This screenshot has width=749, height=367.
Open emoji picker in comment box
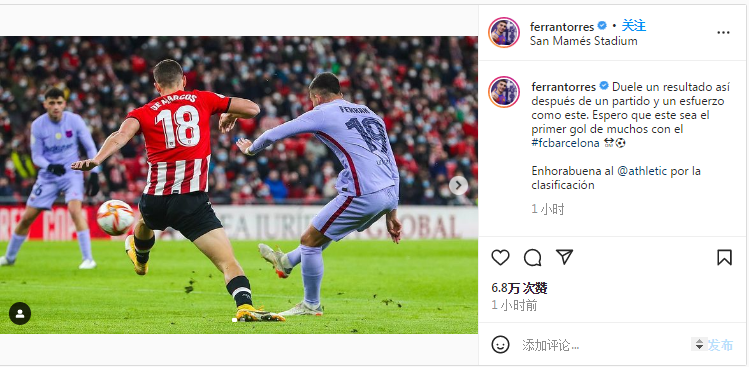tap(500, 345)
